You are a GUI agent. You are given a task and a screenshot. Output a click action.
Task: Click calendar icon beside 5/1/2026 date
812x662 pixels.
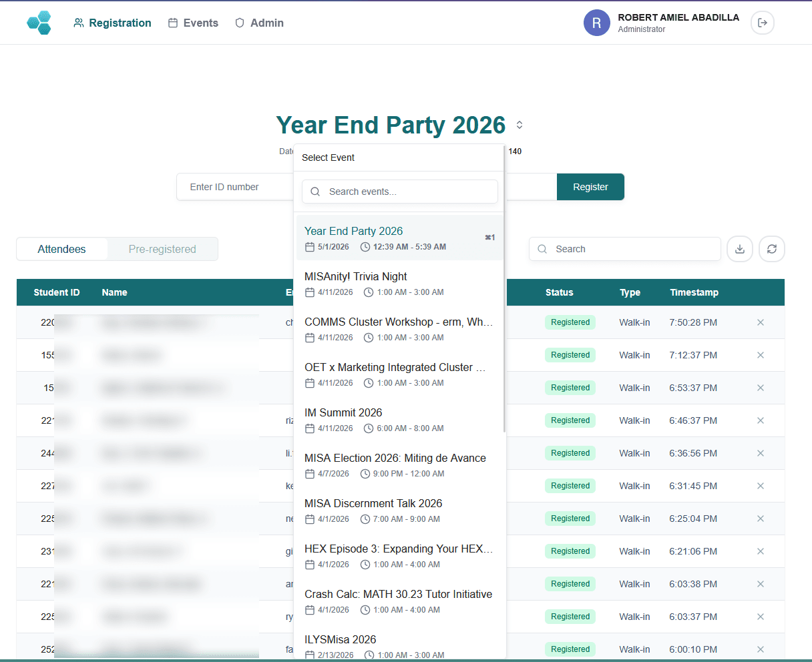(309, 247)
